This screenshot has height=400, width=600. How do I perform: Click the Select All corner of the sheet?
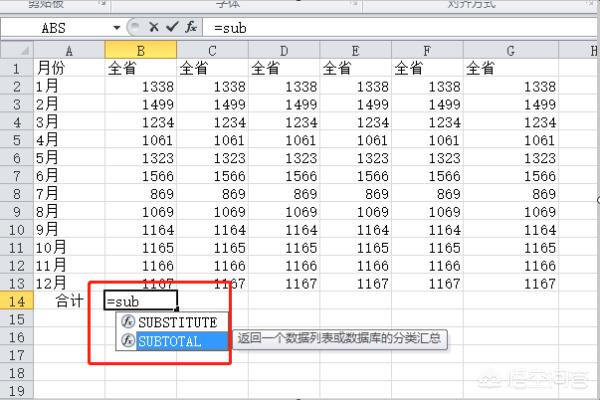point(16,49)
